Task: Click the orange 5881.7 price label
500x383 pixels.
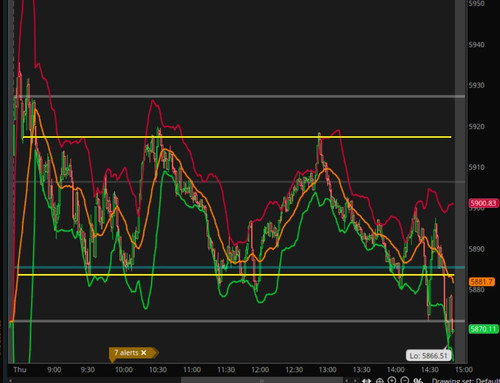Action: pos(481,282)
